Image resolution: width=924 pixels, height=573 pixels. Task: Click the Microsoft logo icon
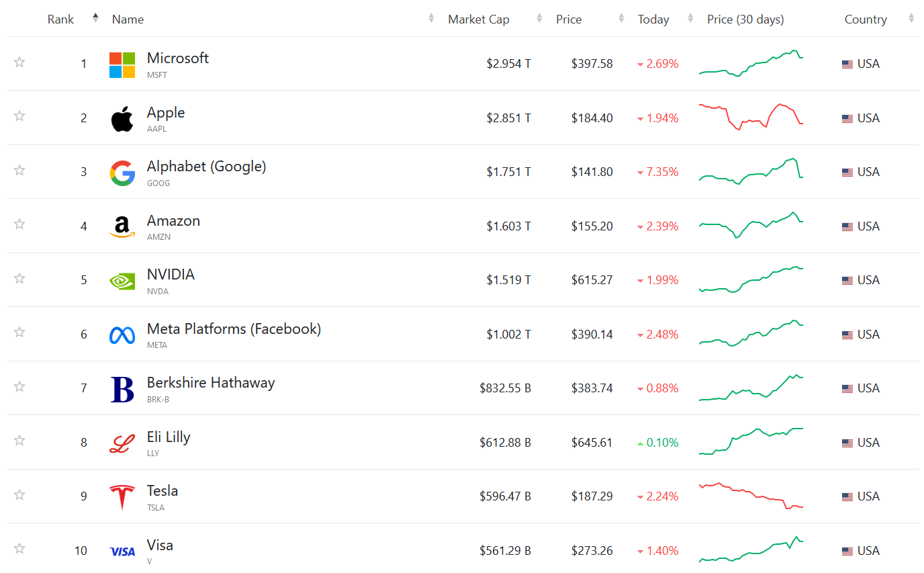(x=122, y=65)
